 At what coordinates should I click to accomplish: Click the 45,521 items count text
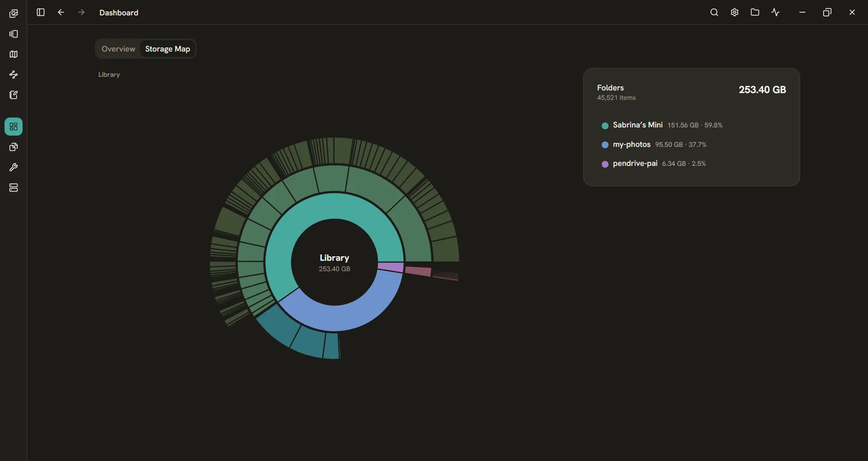point(616,98)
